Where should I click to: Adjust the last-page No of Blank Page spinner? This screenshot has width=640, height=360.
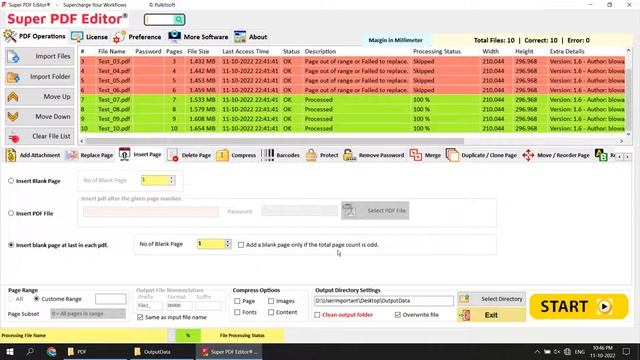pos(228,244)
